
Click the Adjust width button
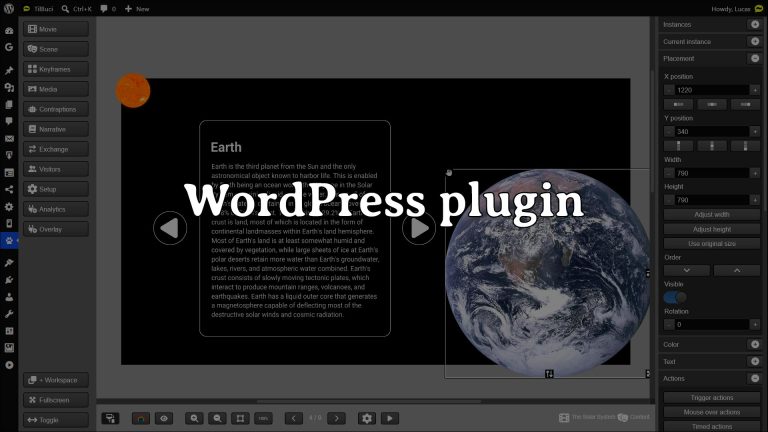pos(712,215)
